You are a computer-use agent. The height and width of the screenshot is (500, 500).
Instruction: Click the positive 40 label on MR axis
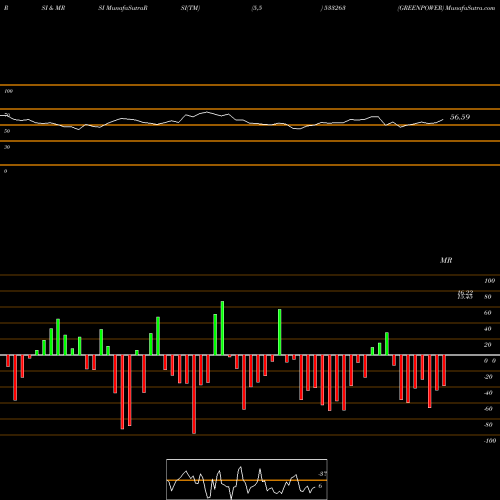pyautogui.click(x=488, y=329)
